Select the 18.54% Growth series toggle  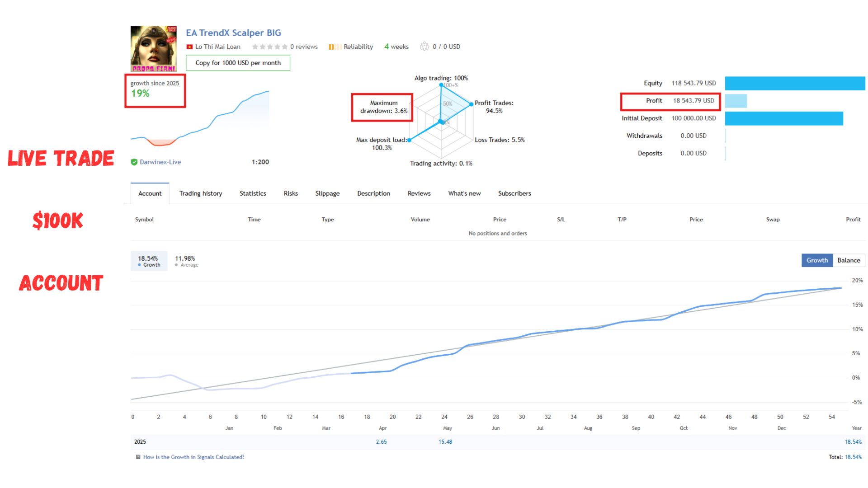click(149, 261)
